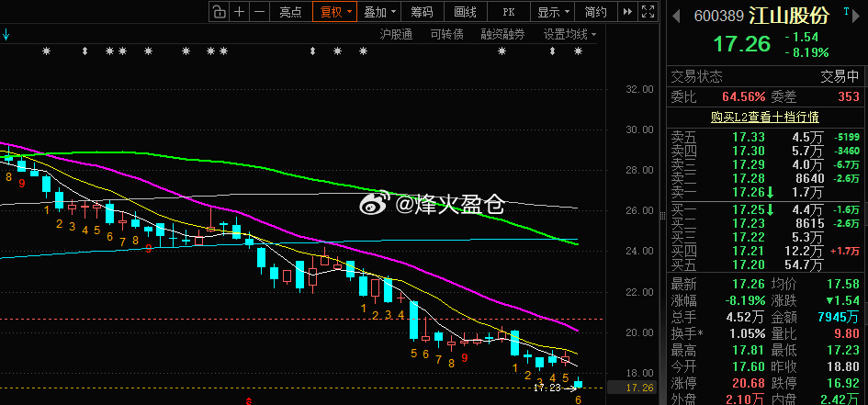Image resolution: width=868 pixels, height=405 pixels.
Task: Click the 买三 price 17.22
Action: click(749, 237)
